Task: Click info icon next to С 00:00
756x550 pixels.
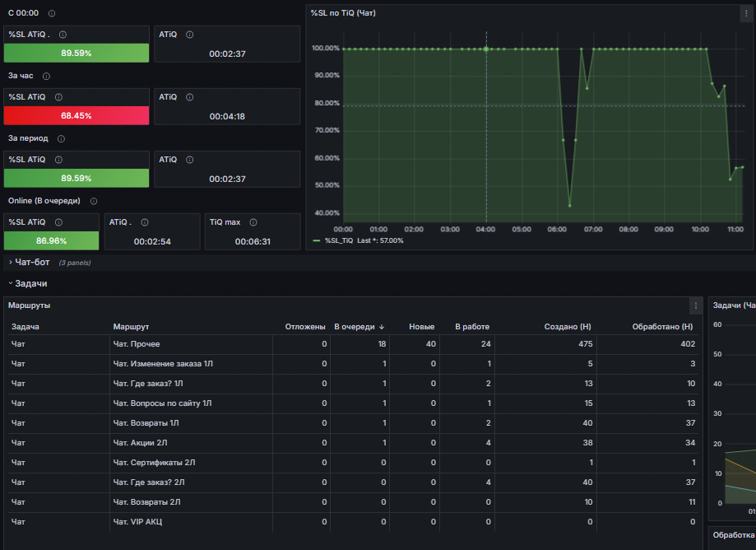Action: 52,13
